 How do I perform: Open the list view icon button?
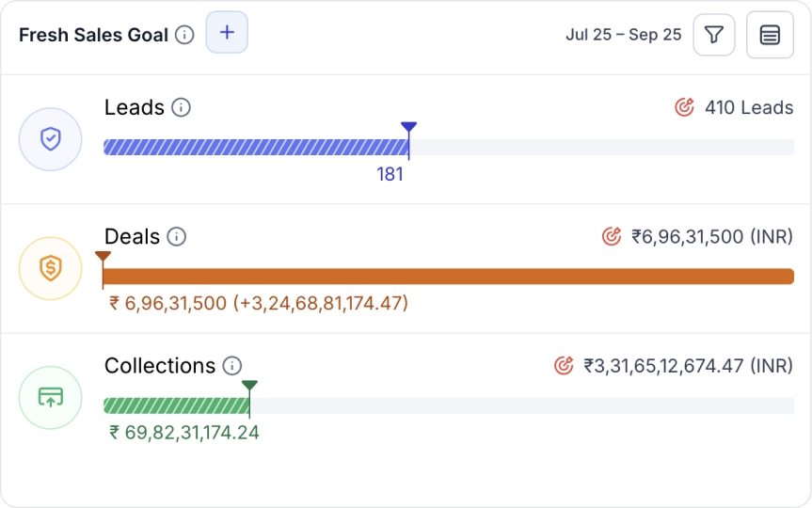[770, 35]
